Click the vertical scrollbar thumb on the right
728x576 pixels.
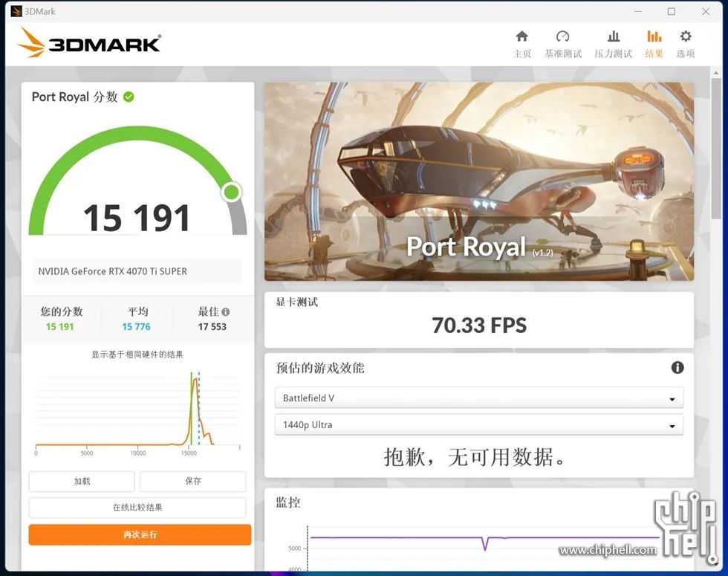click(715, 148)
